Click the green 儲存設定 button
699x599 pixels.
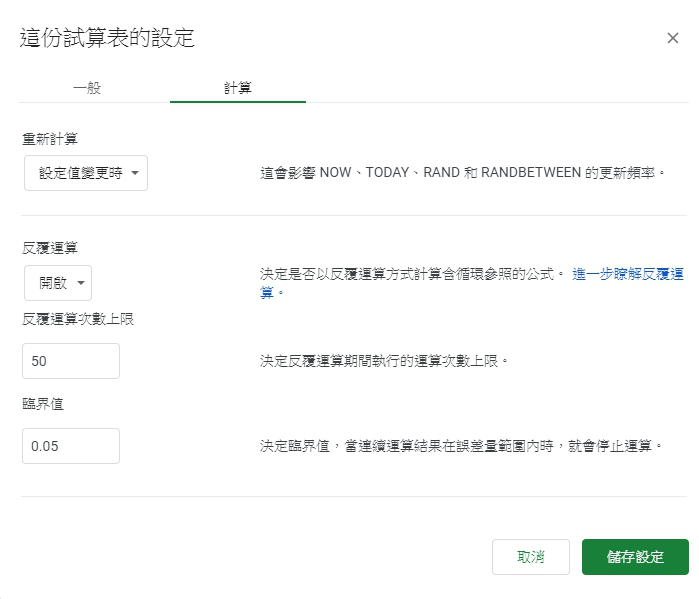pyautogui.click(x=635, y=557)
